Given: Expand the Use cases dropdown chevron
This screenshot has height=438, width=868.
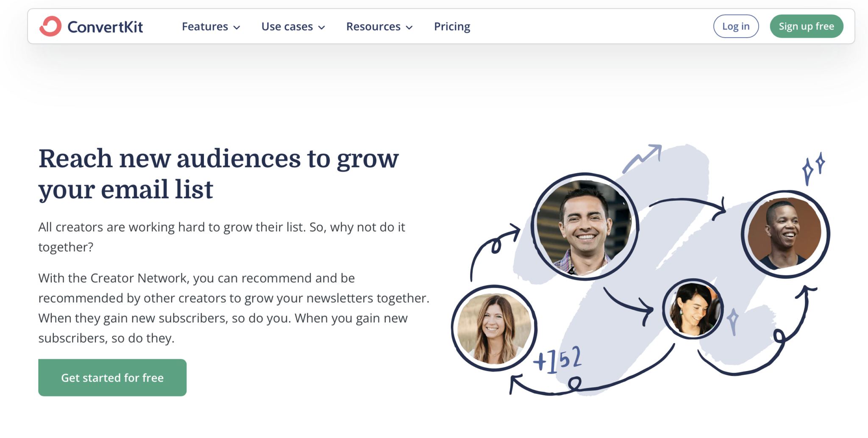Looking at the screenshot, I should point(322,28).
